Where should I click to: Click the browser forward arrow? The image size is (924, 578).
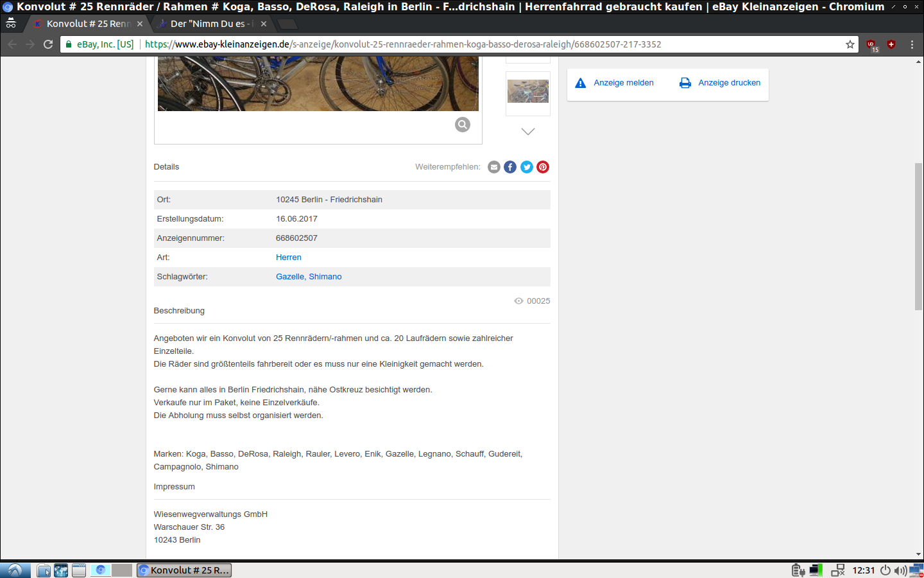(x=30, y=44)
